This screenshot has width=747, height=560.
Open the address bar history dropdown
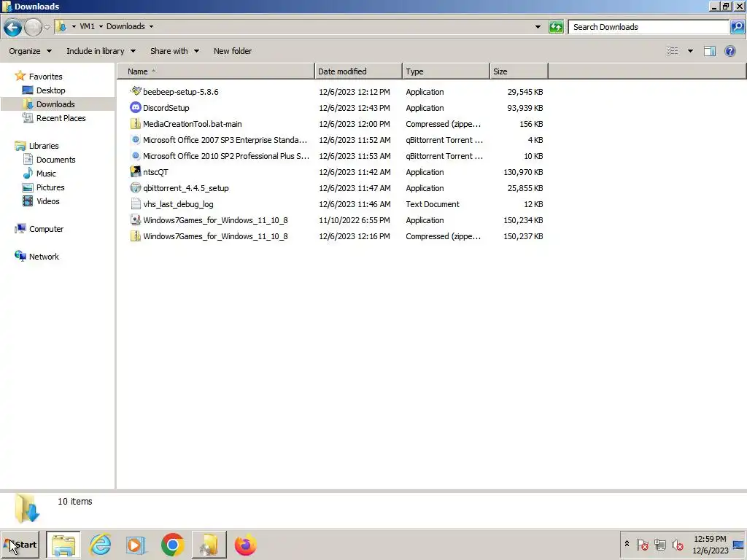(x=538, y=27)
